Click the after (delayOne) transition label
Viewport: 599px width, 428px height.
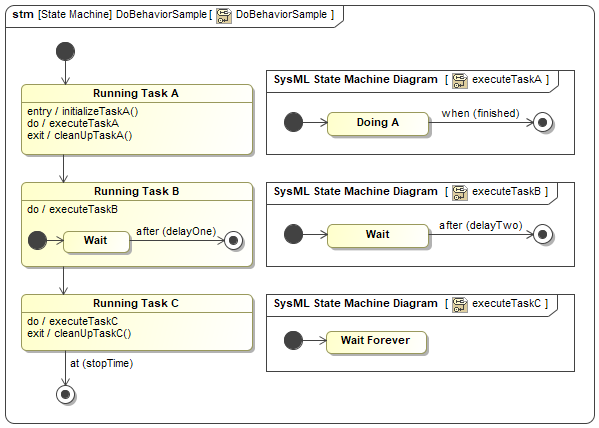176,231
